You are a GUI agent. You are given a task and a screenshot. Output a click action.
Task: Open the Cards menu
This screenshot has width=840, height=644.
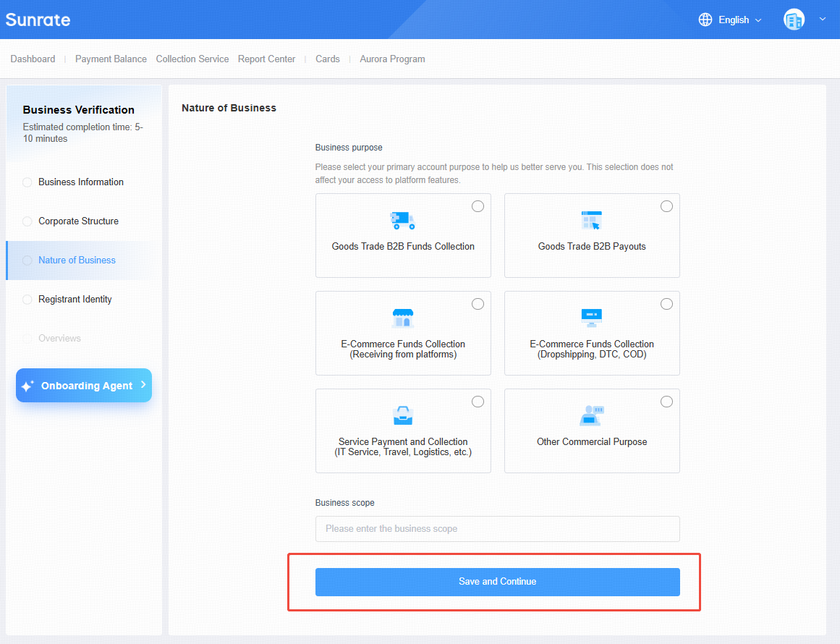coord(327,59)
